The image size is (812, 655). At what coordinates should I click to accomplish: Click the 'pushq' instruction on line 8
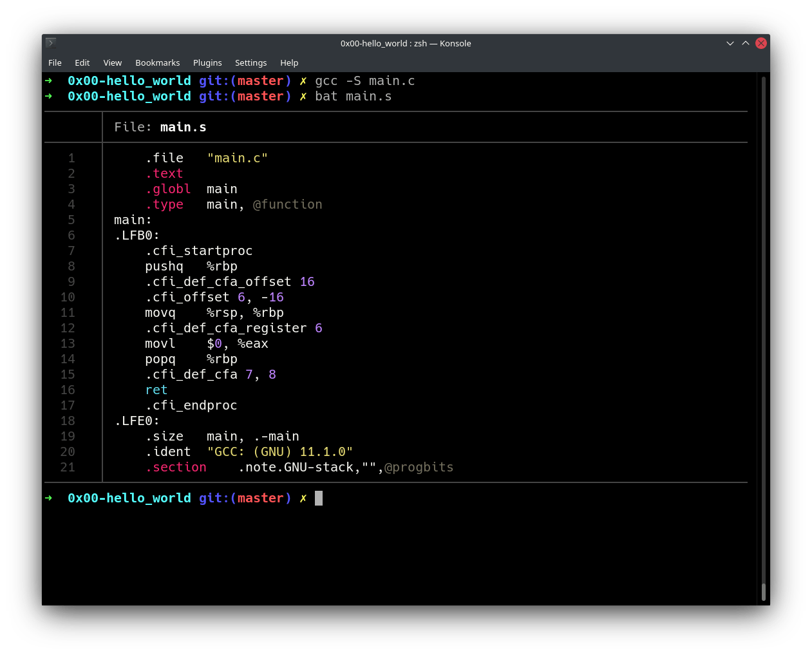click(x=164, y=266)
